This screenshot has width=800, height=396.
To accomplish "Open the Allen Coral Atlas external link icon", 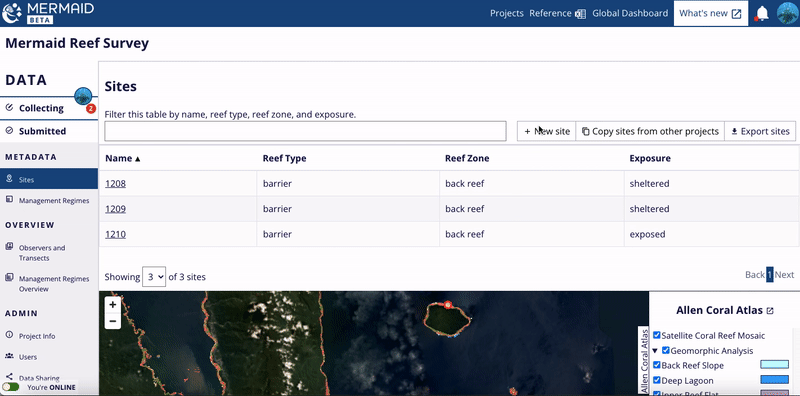I will 770,311.
